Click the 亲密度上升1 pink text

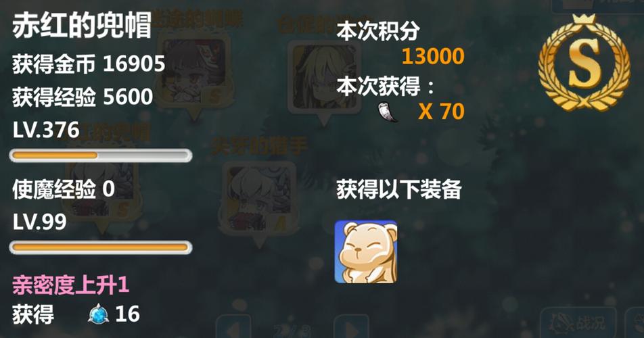click(x=70, y=285)
